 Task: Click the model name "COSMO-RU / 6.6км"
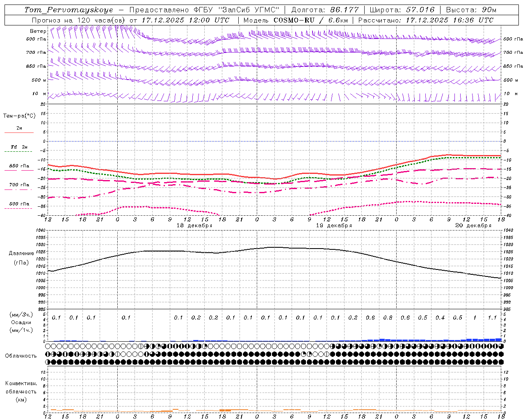(x=311, y=20)
